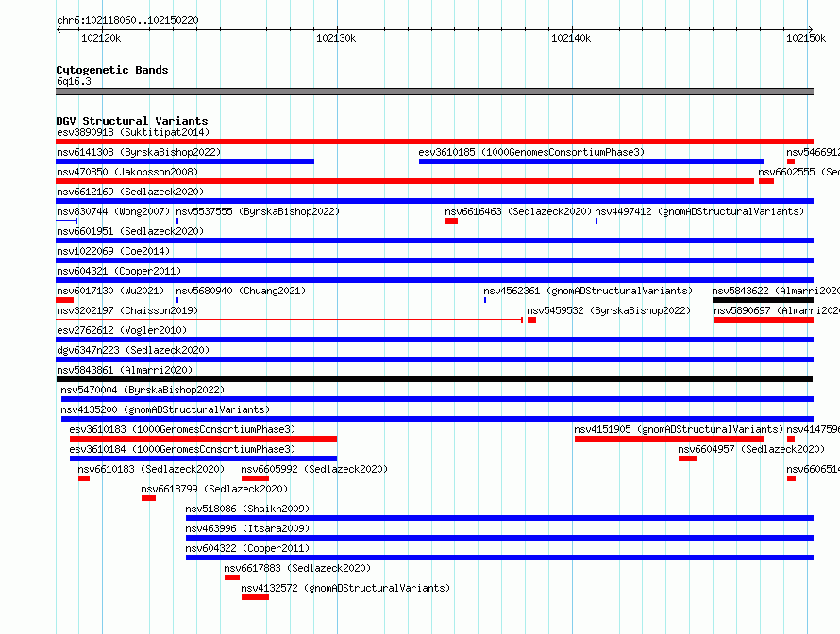
Task: Click the black nsv5843861 variant bar
Action: (434, 379)
